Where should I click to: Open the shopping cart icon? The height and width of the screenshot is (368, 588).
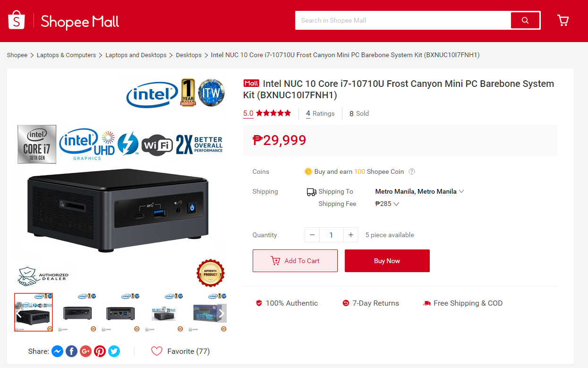pos(562,20)
